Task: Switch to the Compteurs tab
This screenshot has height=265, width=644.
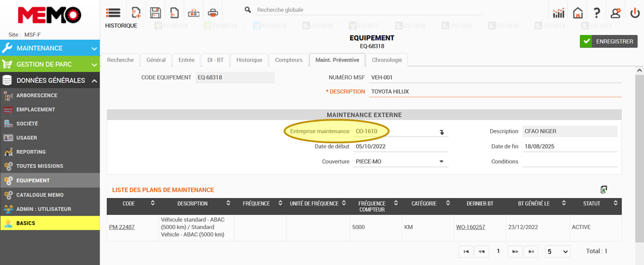Action: pos(289,60)
